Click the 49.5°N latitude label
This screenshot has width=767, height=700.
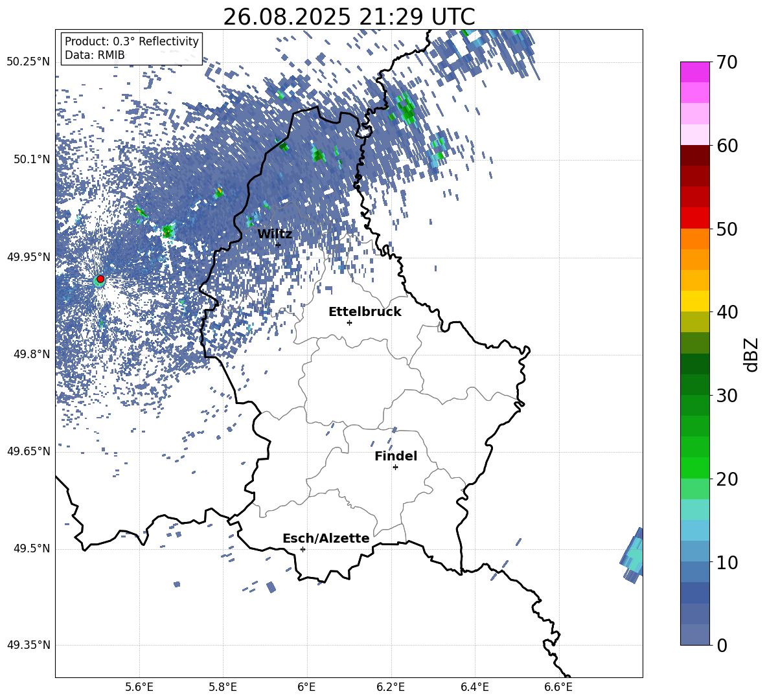point(31,548)
